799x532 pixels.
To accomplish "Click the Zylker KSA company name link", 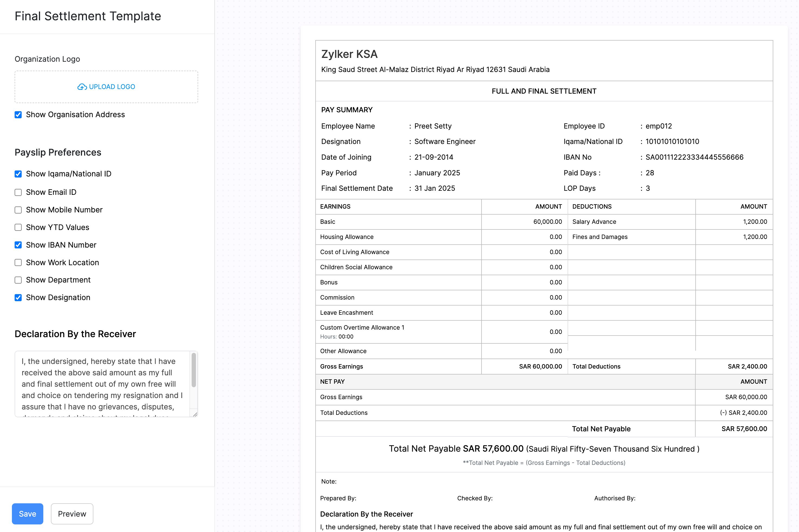I will (x=350, y=54).
